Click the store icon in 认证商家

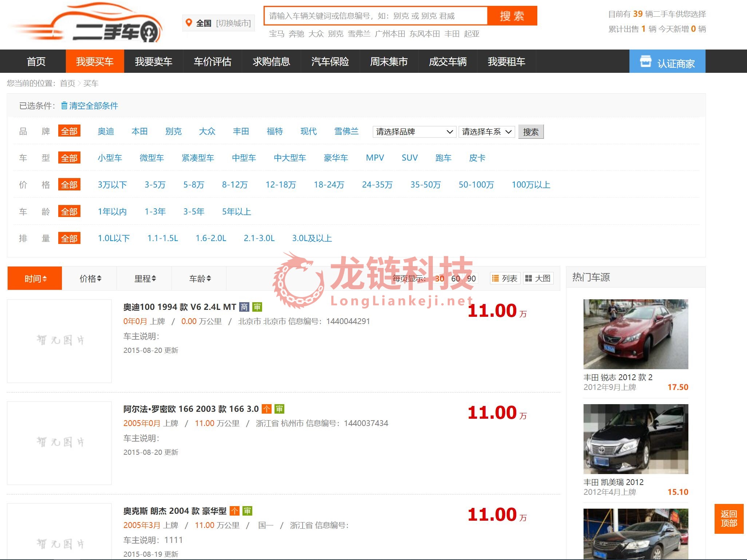pos(646,61)
